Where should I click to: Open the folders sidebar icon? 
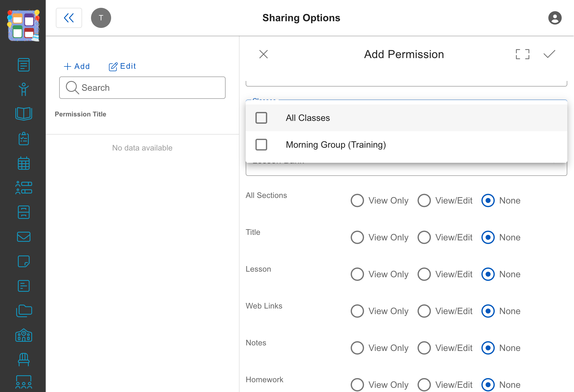24,310
